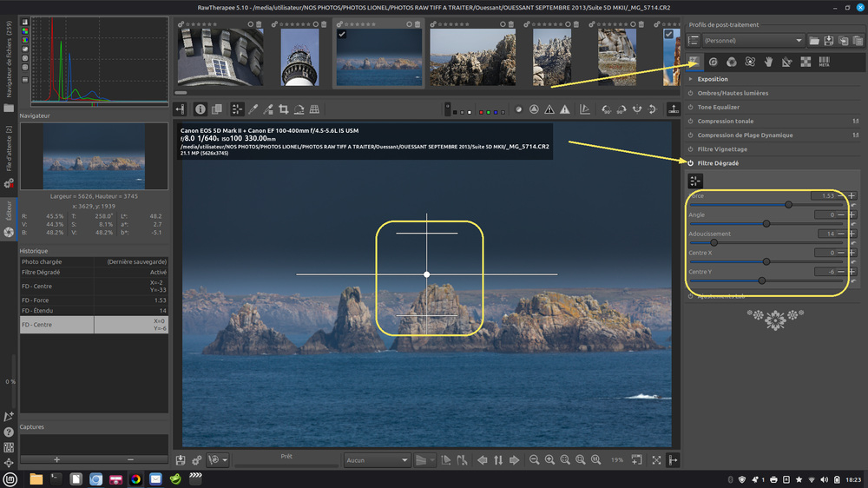Open the META metadata tab
The image size is (868, 488).
click(825, 62)
